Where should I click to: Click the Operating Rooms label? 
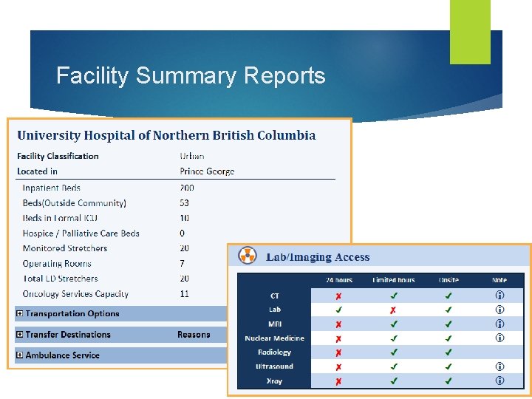[x=57, y=264]
